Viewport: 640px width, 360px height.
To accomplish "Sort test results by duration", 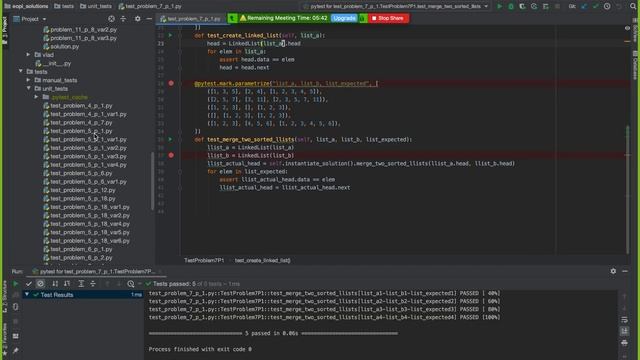I will click(x=67, y=284).
